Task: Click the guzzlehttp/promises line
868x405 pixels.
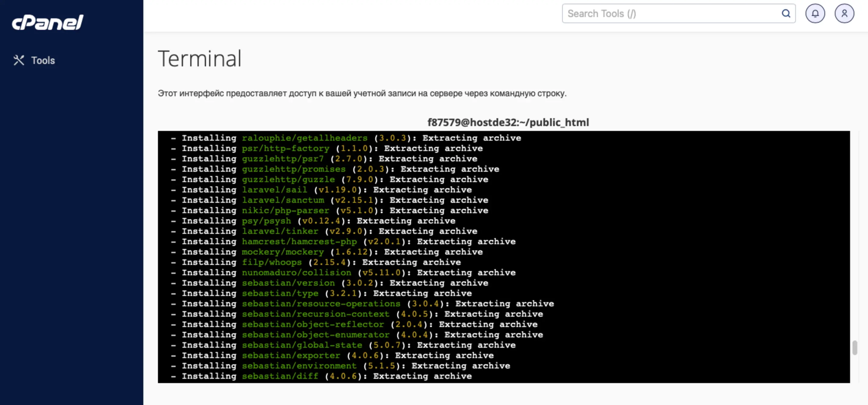Action: [x=335, y=169]
